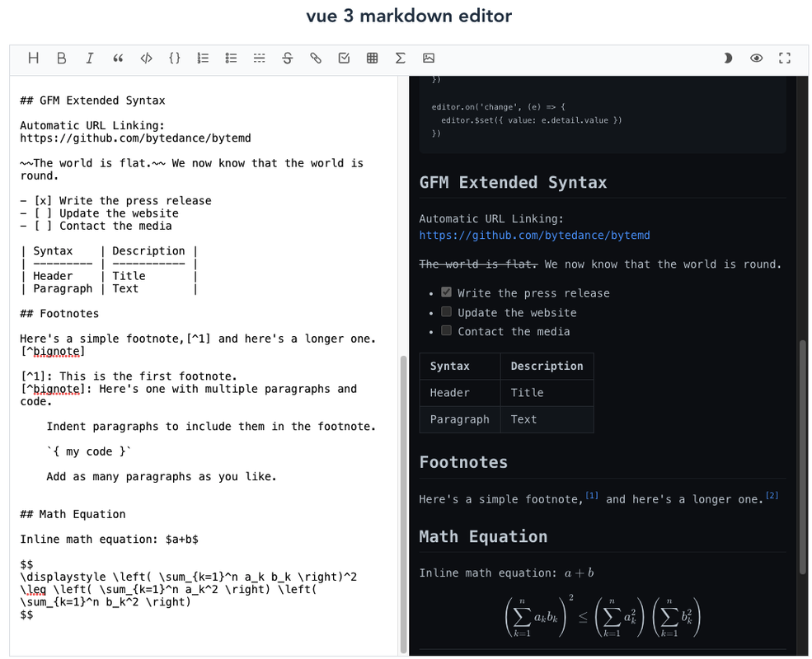Toggle the preview pane using the eye icon
Screen dimensions: 812x659
click(x=757, y=58)
